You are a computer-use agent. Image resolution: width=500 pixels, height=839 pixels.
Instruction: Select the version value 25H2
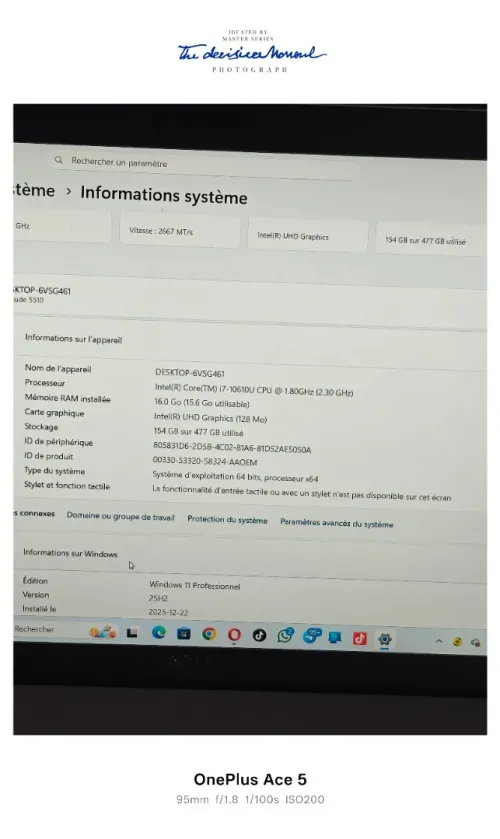point(158,598)
